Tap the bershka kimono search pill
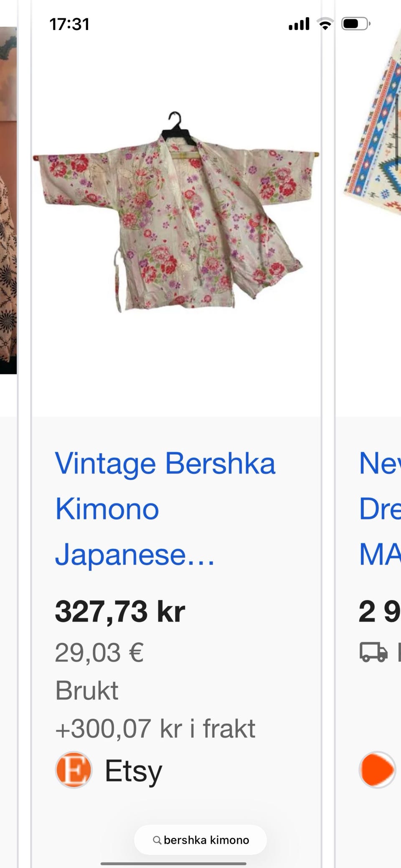Image resolution: width=401 pixels, height=868 pixels. 200,840
